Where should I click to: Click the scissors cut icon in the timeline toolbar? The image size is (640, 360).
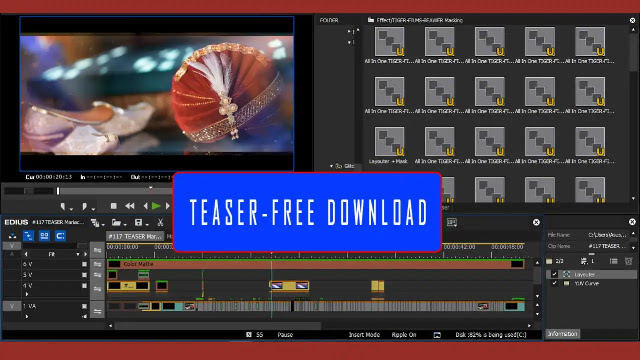pyautogui.click(x=160, y=222)
